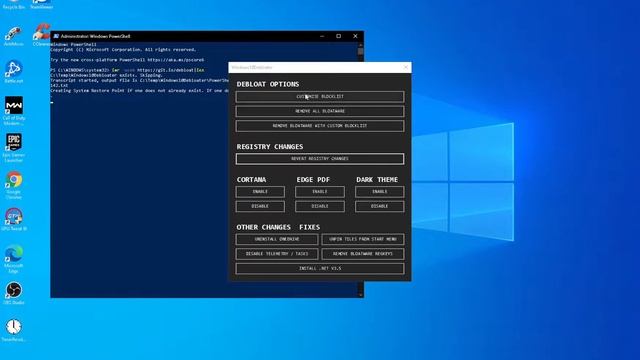
Task: Disable Edge PDF
Action: [x=320, y=207]
